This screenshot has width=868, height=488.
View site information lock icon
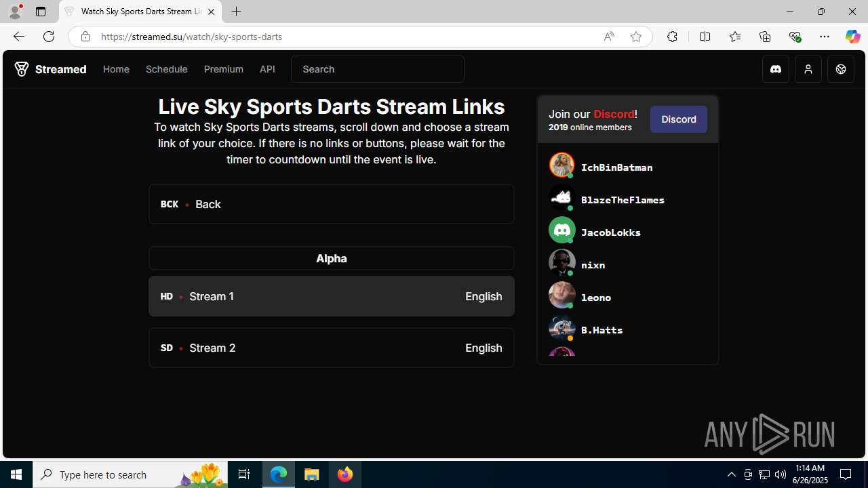coord(85,37)
